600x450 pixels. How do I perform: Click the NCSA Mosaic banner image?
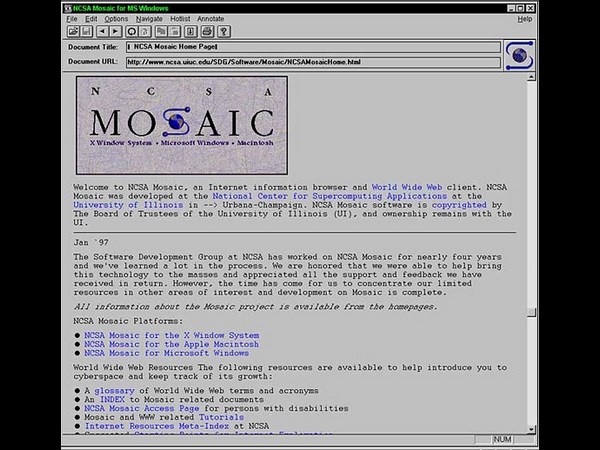point(180,124)
